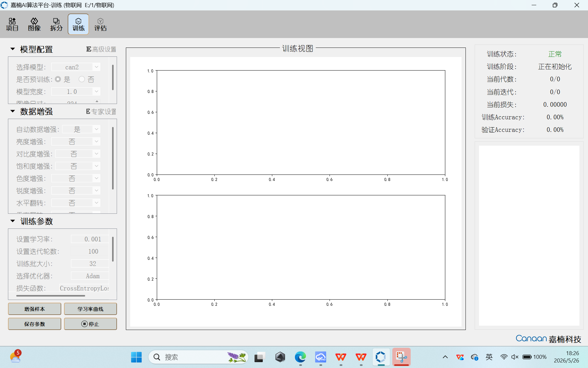Open the 选择优化器 field showing Adam
Viewport: 588px width, 368px height.
coord(90,276)
